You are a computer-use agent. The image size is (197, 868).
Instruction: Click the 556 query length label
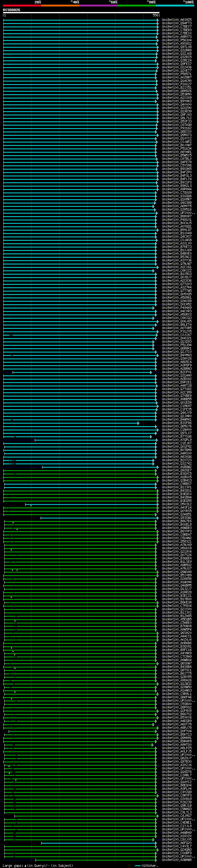click(155, 15)
